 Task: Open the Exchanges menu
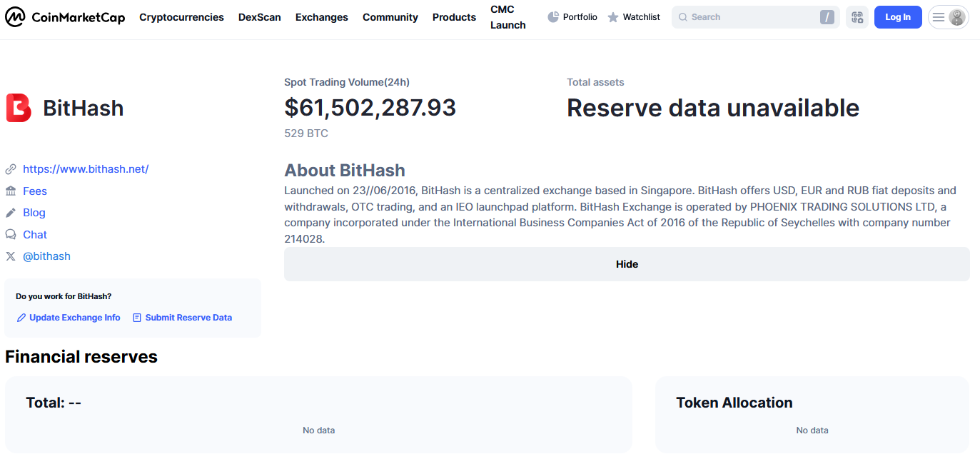click(322, 17)
